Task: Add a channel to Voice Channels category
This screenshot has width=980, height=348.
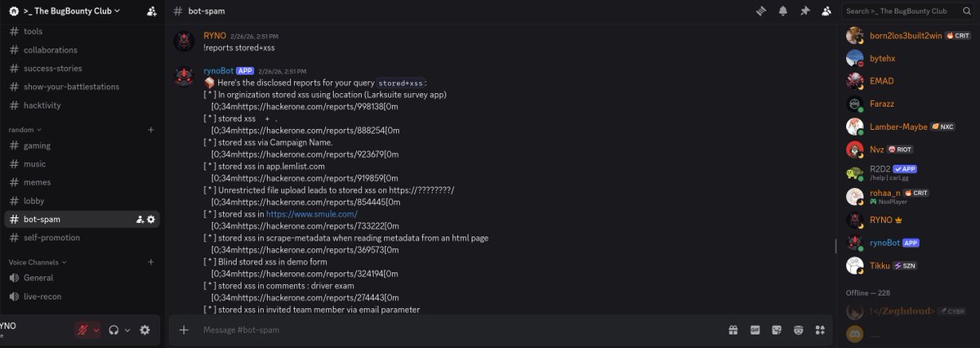Action: pyautogui.click(x=150, y=262)
